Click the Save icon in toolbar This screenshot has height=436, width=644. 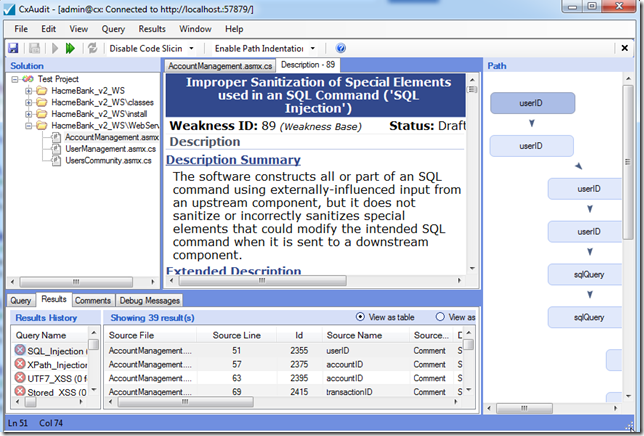[13, 48]
